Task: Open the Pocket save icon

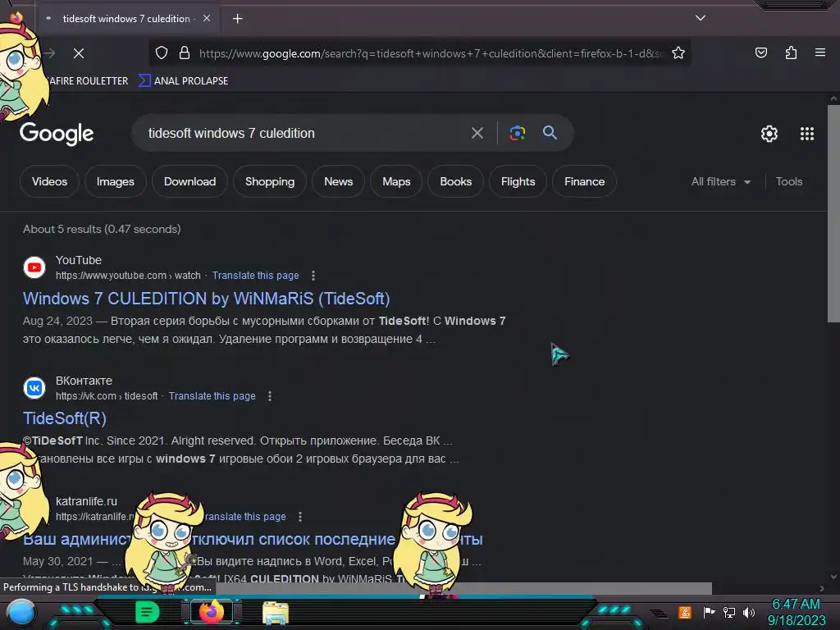Action: (x=760, y=52)
